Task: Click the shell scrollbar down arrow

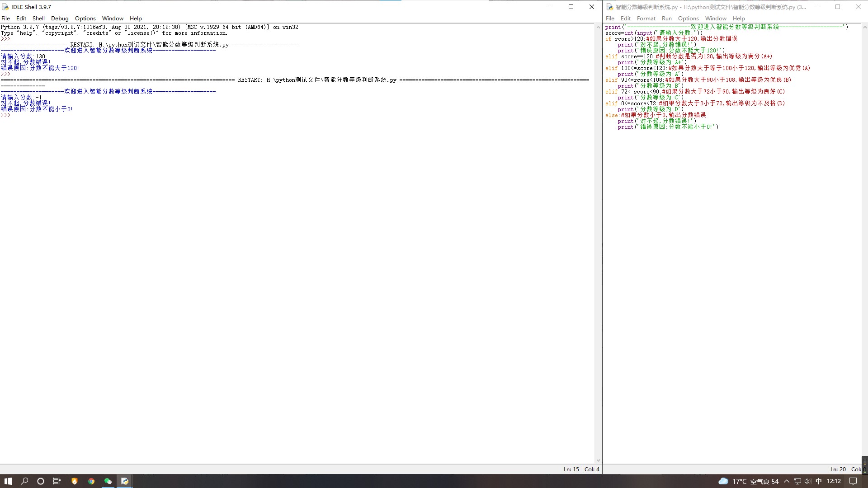Action: [x=598, y=460]
